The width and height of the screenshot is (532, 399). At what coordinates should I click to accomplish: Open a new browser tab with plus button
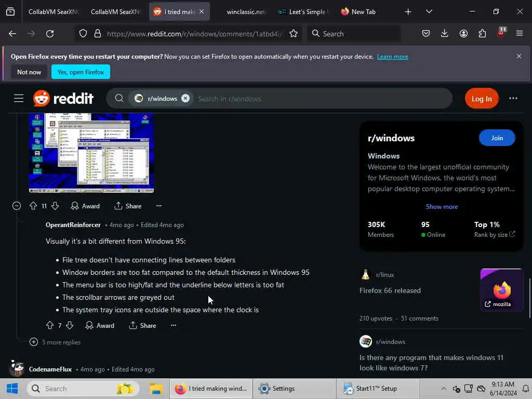coord(408,12)
